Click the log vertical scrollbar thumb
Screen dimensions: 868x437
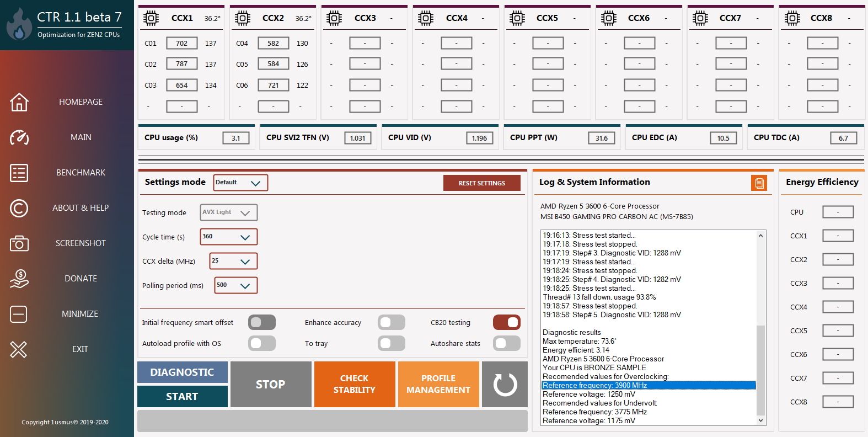761,370
